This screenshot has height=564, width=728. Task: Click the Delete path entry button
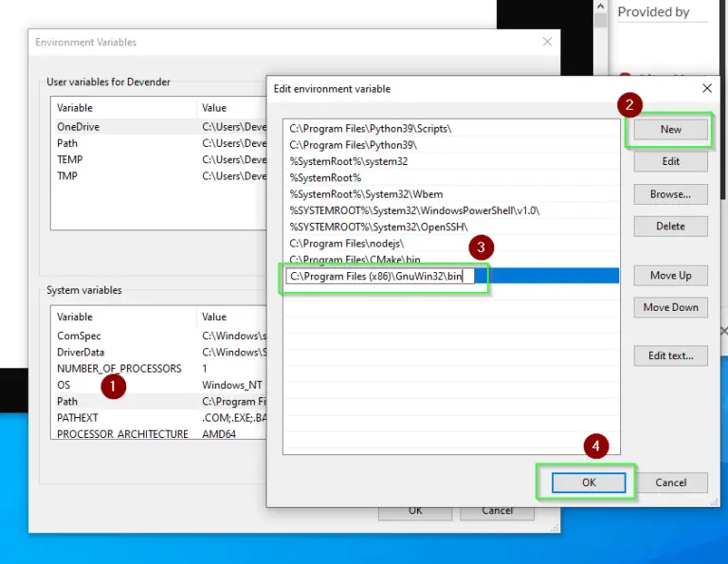670,227
